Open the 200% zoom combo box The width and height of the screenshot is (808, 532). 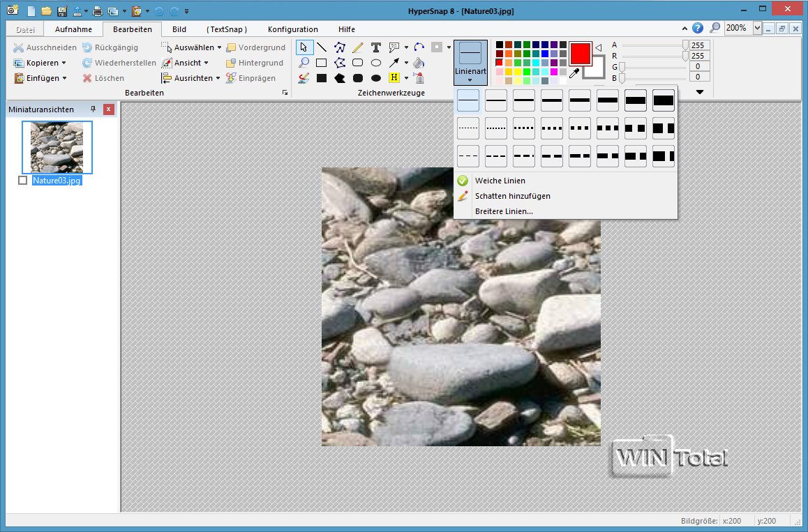pos(757,28)
